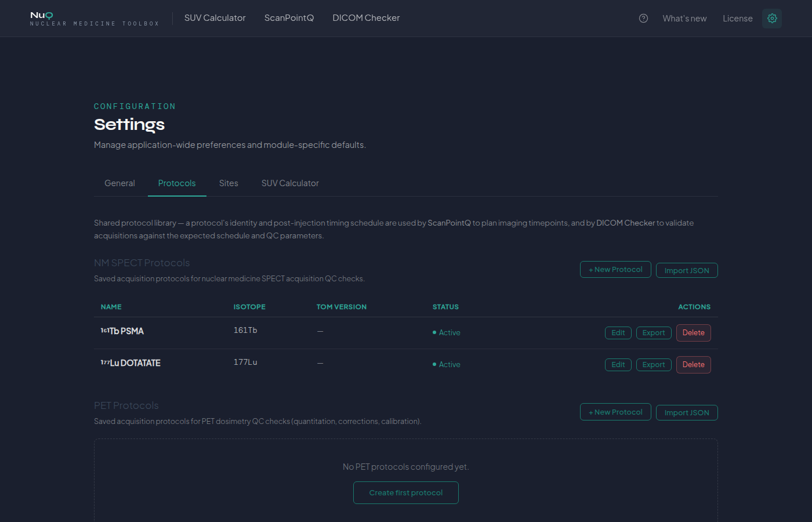Click the NM SPECT Protocols heading

[x=142, y=263]
